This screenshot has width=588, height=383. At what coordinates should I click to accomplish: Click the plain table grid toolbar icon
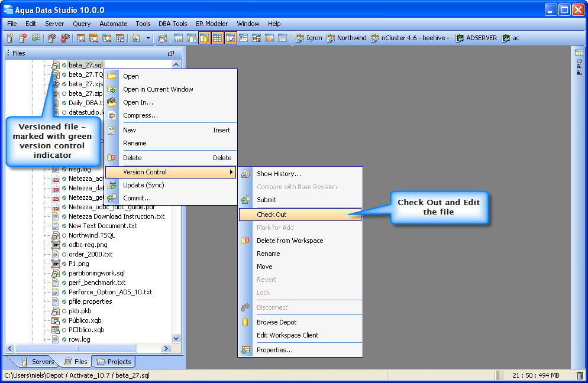click(179, 38)
